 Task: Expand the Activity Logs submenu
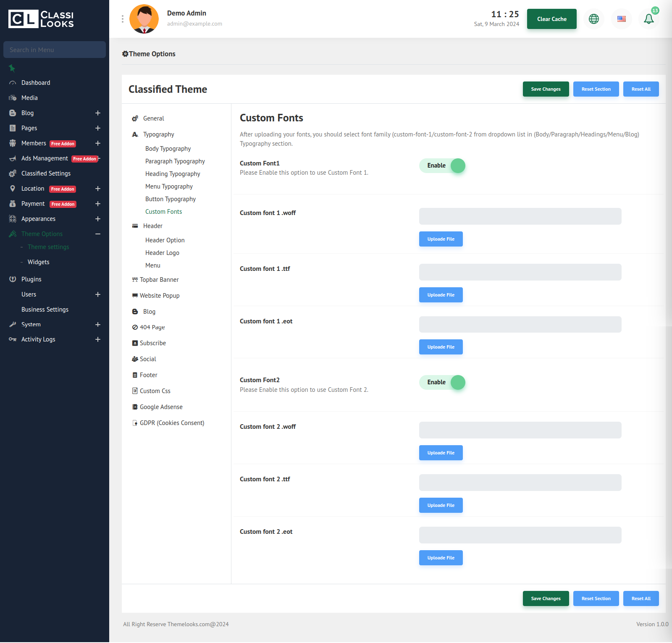(x=98, y=339)
